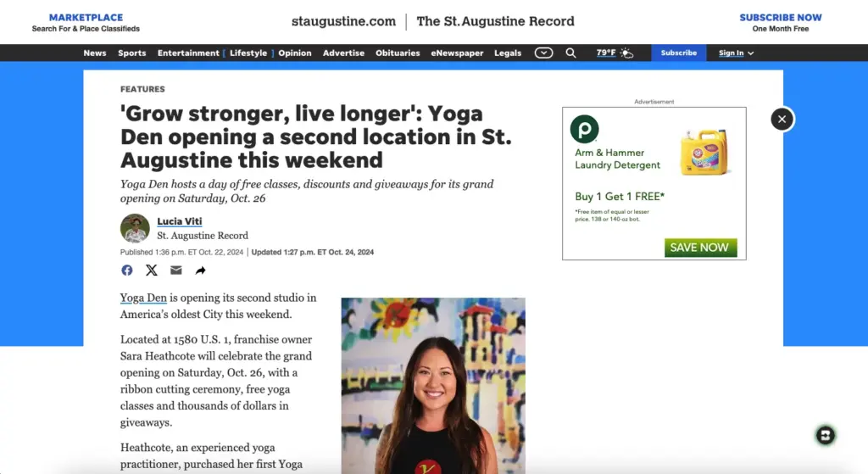Click the blue Subscribe button

[679, 53]
